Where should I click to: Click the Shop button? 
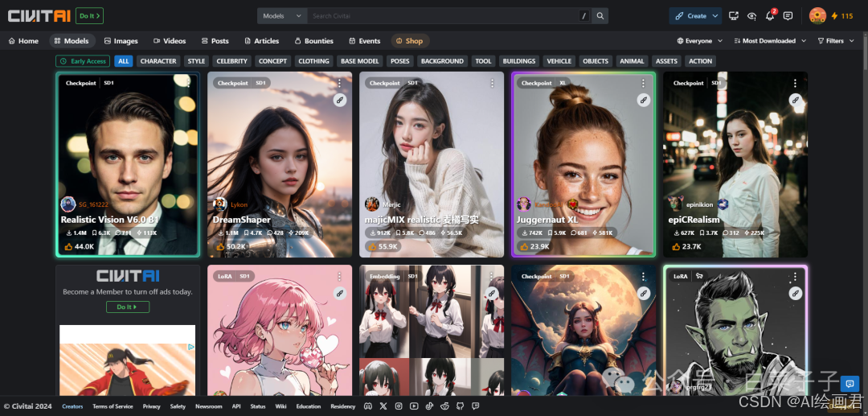410,41
